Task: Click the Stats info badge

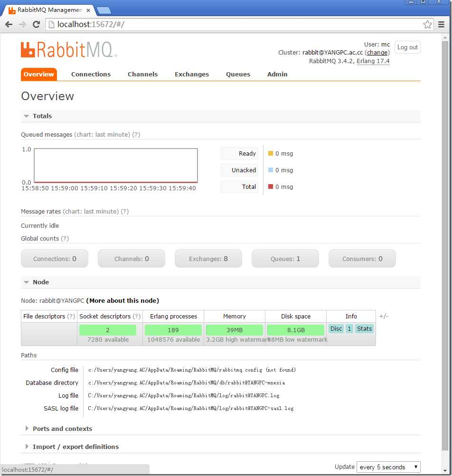Action: [x=364, y=329]
